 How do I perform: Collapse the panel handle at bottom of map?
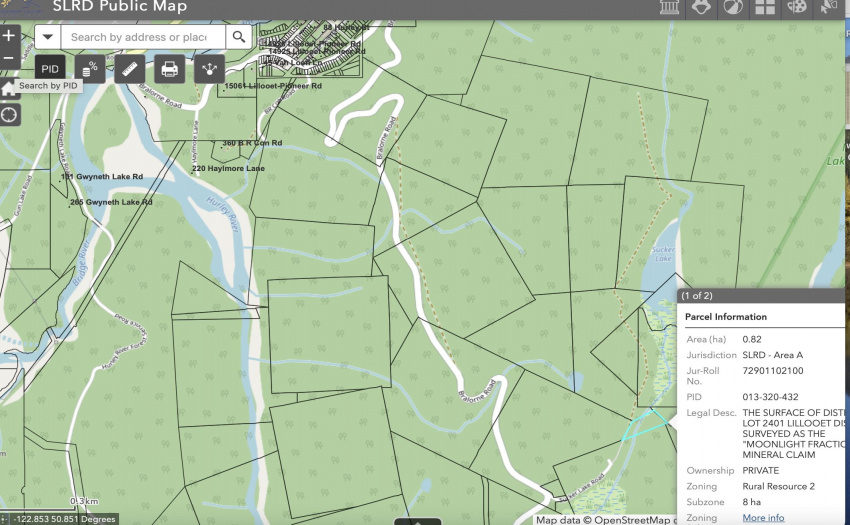[x=417, y=522]
